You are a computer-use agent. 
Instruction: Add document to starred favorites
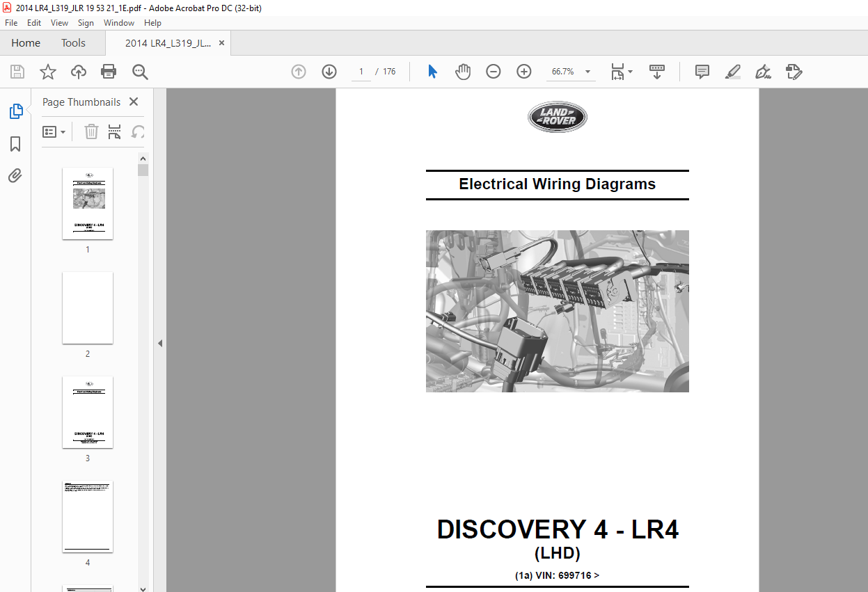tap(48, 72)
